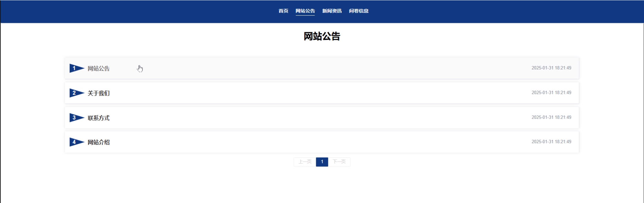Click the 上一页 pagination button
This screenshot has height=203, width=644.
[305, 162]
